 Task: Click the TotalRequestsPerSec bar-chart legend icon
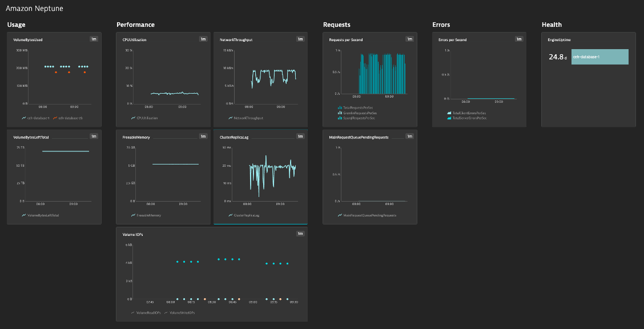pos(340,107)
